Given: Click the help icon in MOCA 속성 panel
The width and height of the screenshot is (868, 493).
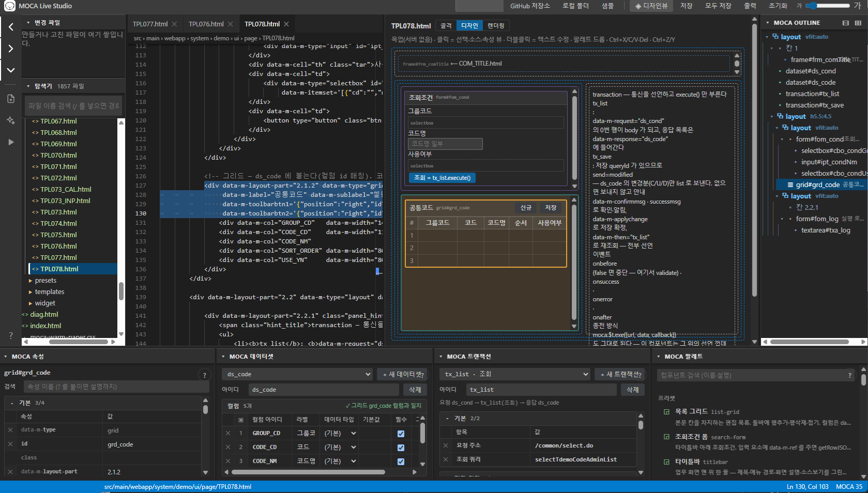Looking at the screenshot, I should [205, 375].
